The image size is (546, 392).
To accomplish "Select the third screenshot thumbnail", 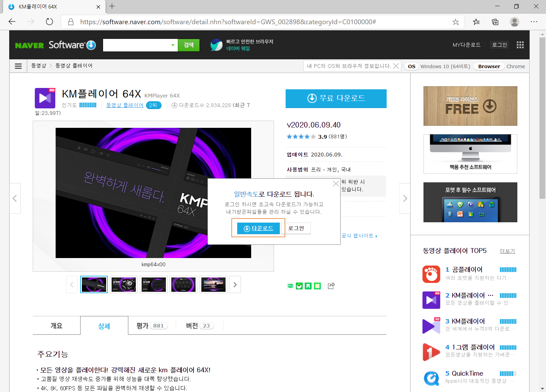I will point(154,285).
